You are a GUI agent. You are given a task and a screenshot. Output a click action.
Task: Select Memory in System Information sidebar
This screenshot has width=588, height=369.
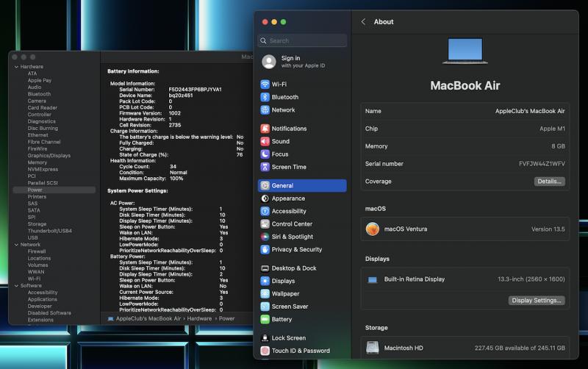tap(37, 162)
